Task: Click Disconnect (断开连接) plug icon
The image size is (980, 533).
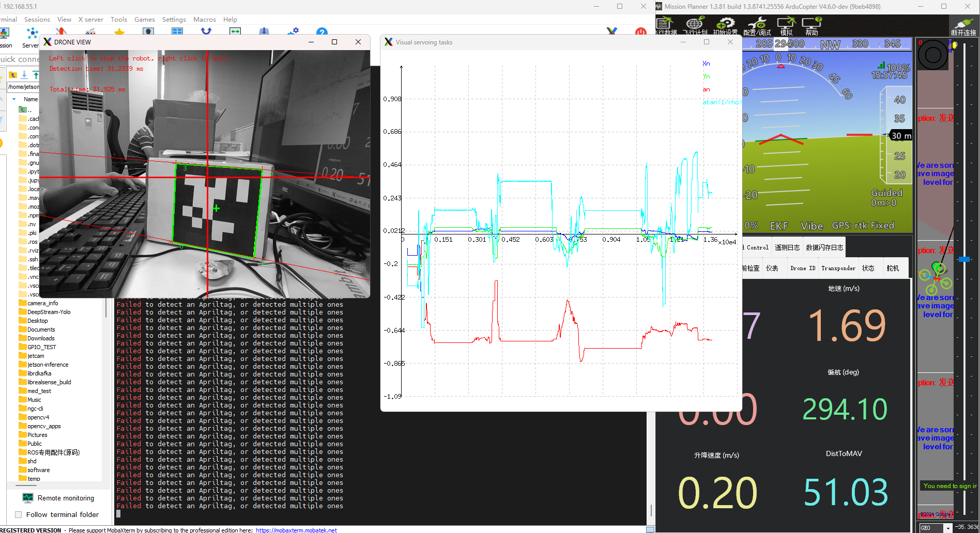Action: [963, 26]
